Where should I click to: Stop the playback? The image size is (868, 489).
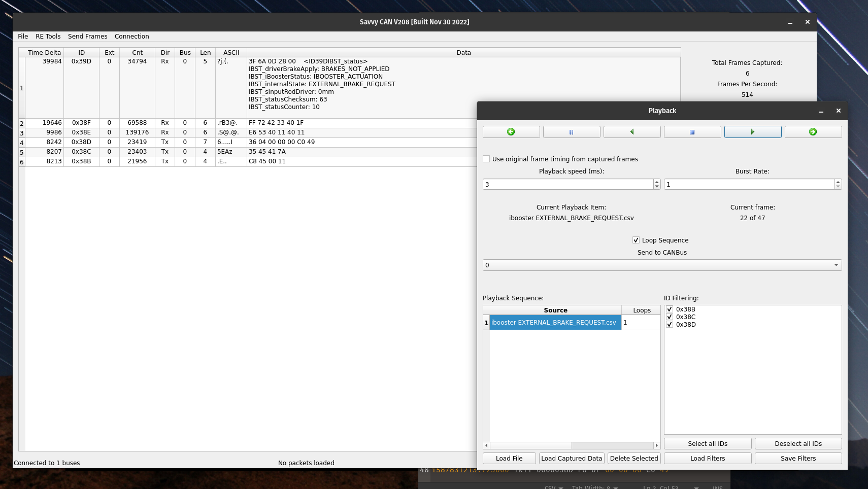coord(692,132)
